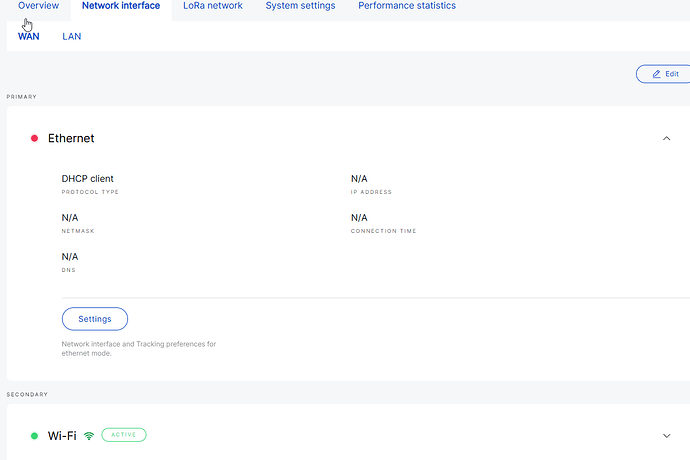Screen dimensions: 690x460
Task: Click the Ethernet section heading
Action: 71,138
